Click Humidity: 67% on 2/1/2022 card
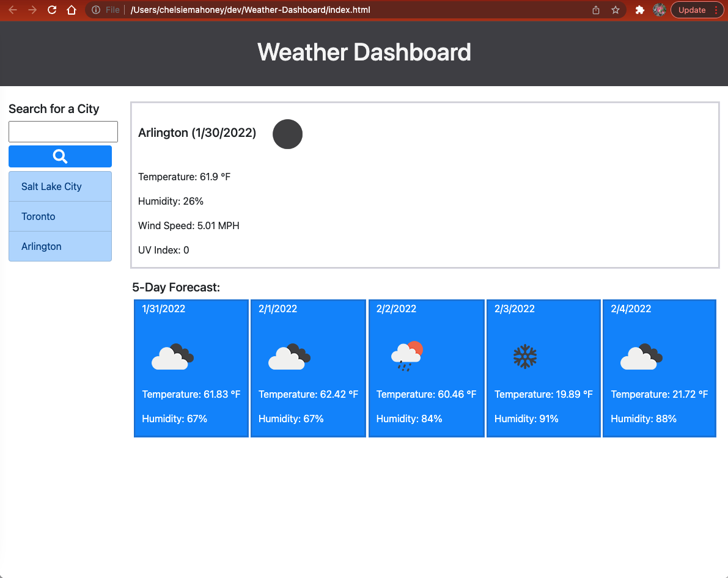The width and height of the screenshot is (728, 578). (291, 419)
